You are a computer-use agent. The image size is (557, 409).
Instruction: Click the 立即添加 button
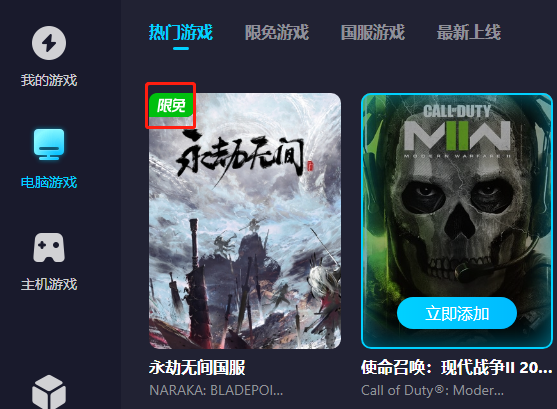457,313
